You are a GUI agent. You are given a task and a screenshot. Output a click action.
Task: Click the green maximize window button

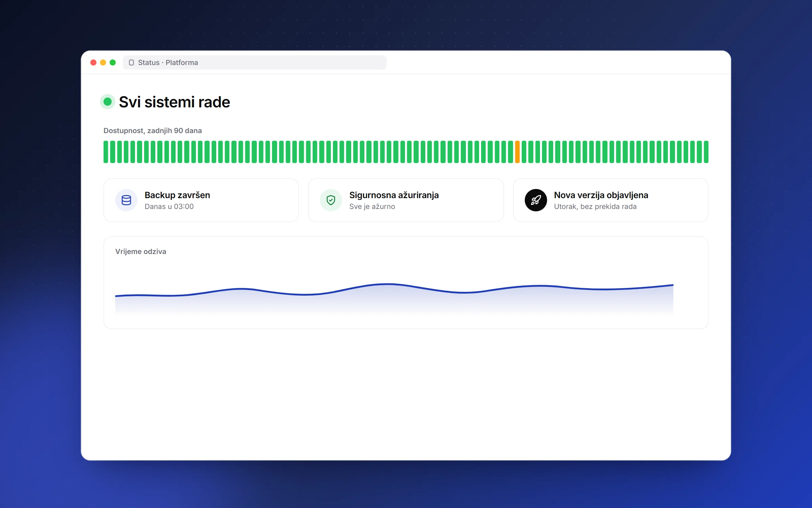[x=113, y=62]
